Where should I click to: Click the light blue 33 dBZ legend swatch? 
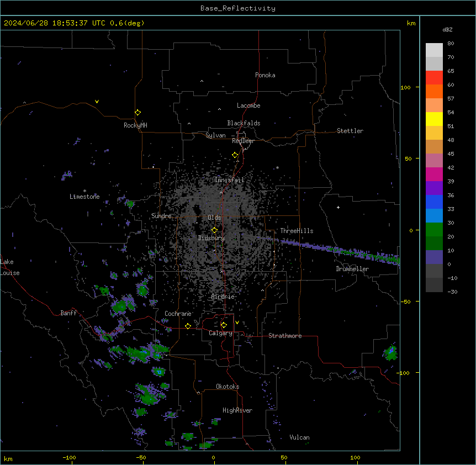[x=434, y=216]
